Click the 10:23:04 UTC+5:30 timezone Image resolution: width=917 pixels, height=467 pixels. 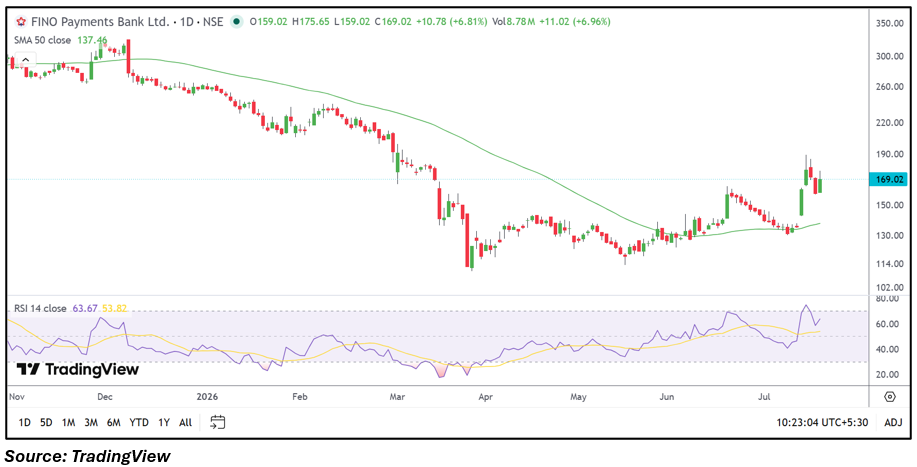[822, 423]
